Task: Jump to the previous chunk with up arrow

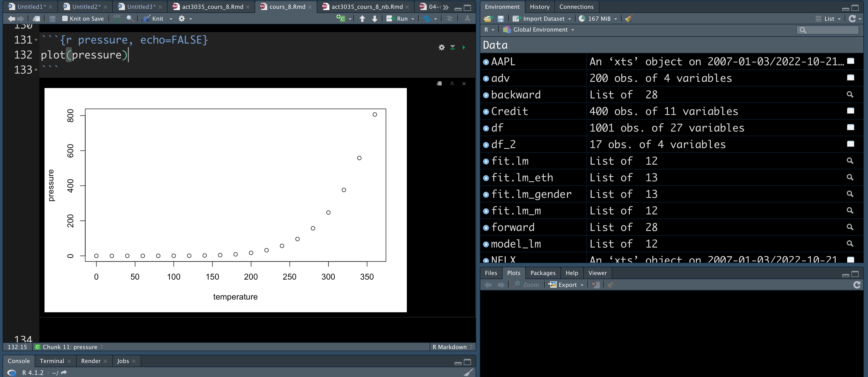Action: tap(362, 19)
